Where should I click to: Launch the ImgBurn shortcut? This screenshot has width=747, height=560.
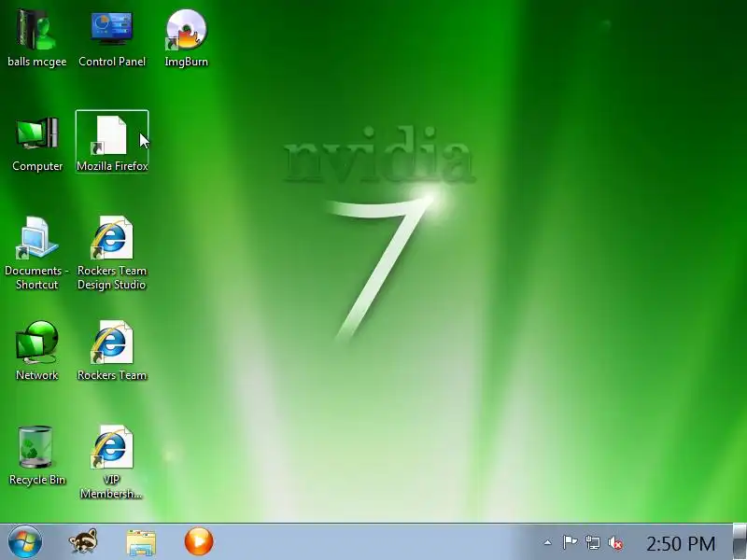pyautogui.click(x=186, y=39)
